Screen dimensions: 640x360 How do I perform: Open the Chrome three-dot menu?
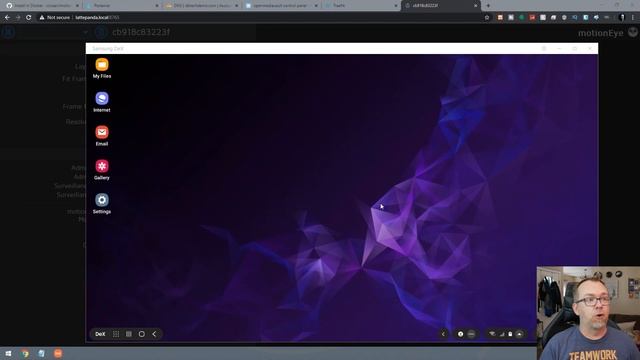coord(633,18)
